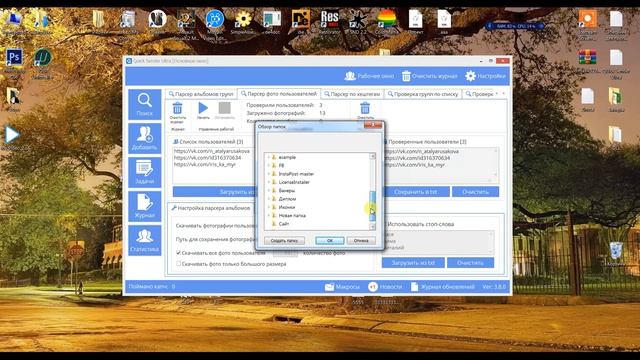Expand the example folder node

coord(269,157)
